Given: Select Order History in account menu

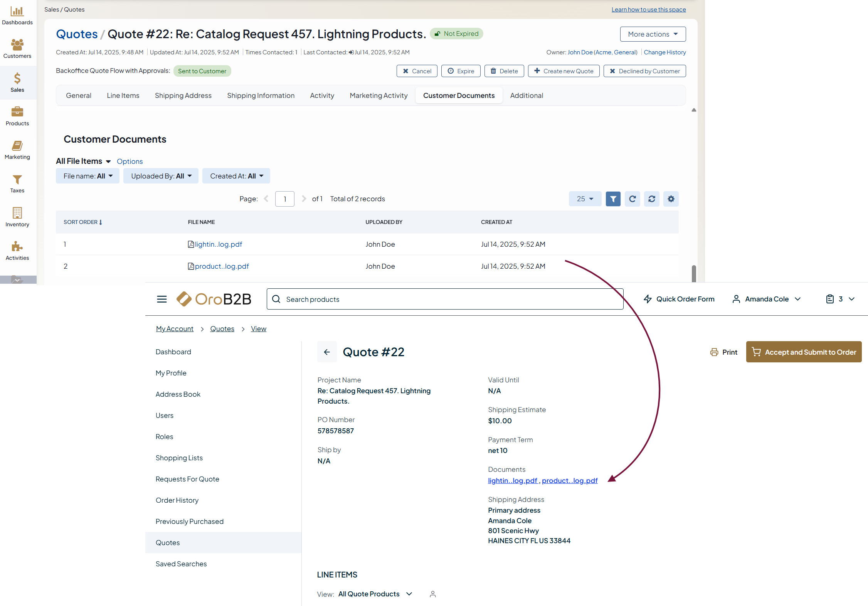Looking at the screenshot, I should (177, 500).
